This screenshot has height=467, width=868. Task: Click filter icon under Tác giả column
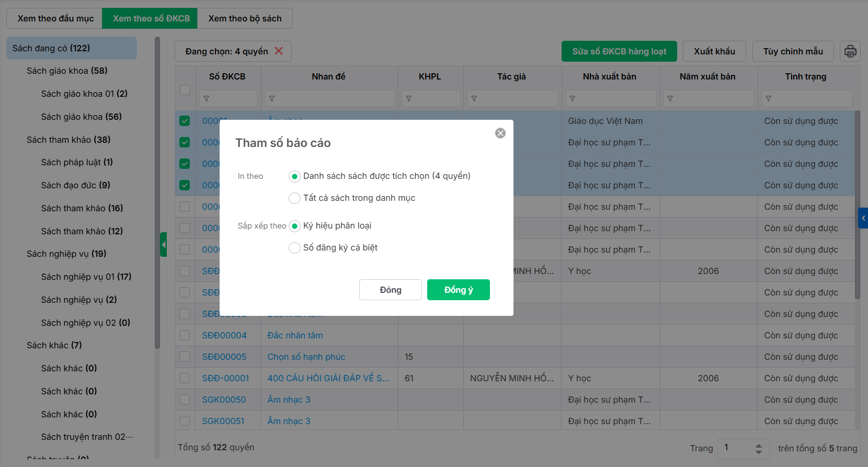tap(474, 99)
